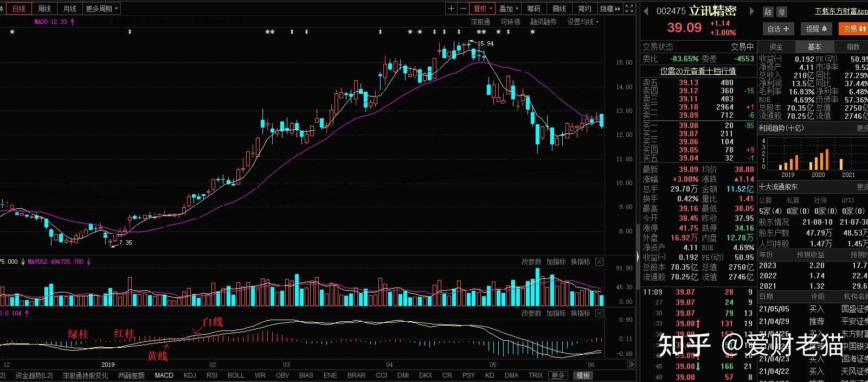Viewport: 868px width, 382px height.
Task: Toggle fullscreen chart icon
Action: [629, 9]
